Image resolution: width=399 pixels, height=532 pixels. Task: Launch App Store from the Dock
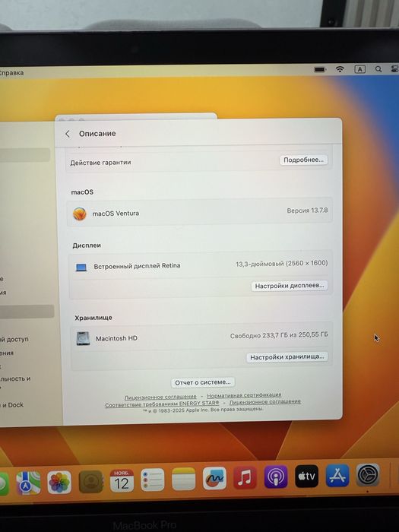(337, 475)
